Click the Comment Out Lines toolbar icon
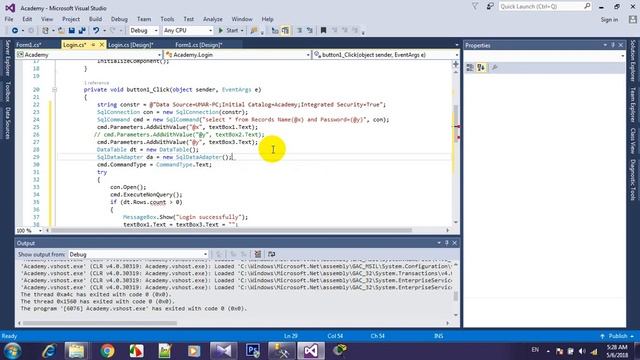Viewport: 640px width, 360px height. 299,31
